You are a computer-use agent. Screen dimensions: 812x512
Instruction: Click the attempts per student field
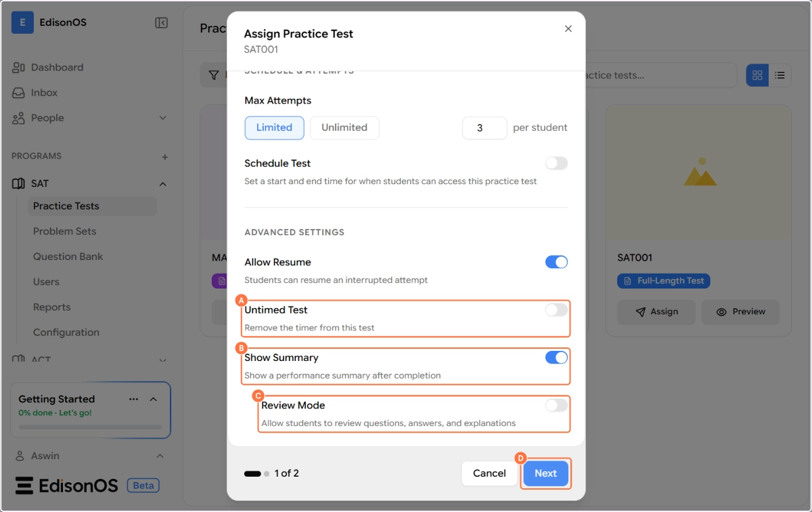(484, 128)
